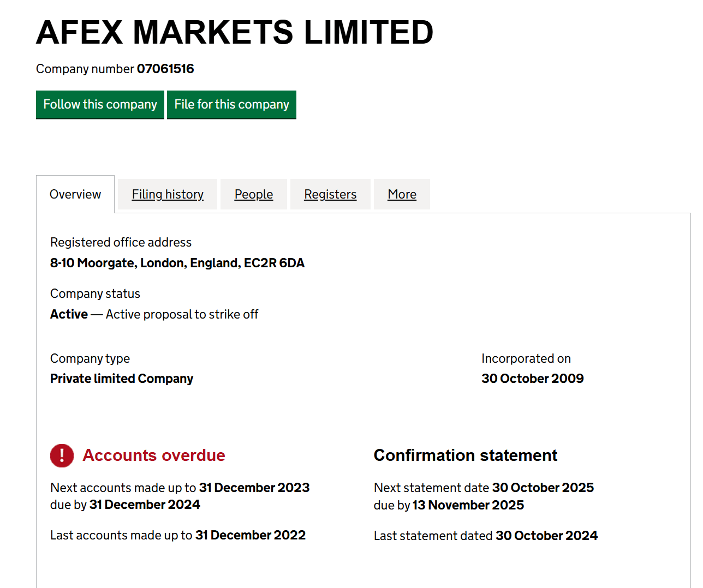
Task: Click last accounts date 31 December 2022
Action: click(x=251, y=535)
